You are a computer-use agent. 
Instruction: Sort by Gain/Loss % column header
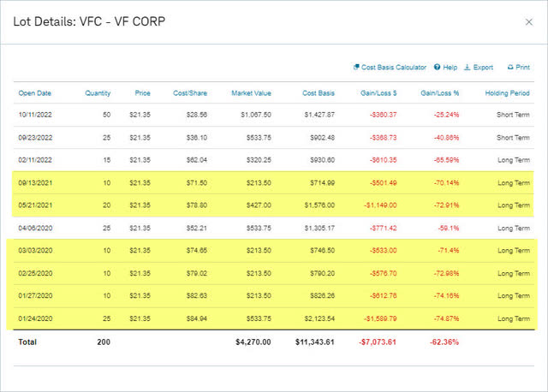[439, 93]
